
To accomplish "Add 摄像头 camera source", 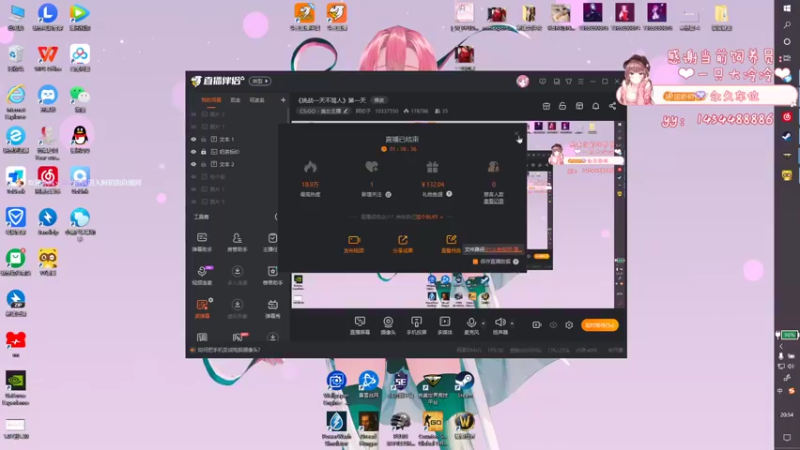I will [x=388, y=325].
